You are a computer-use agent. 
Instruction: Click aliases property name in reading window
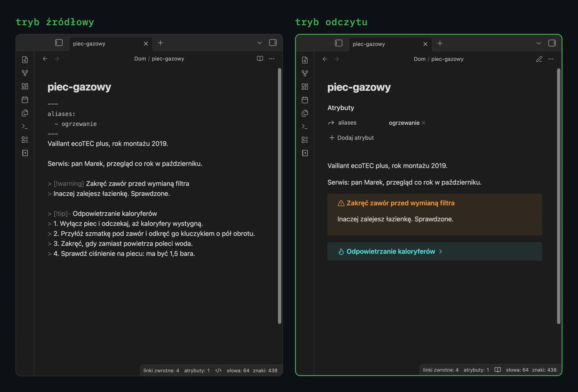pos(347,123)
